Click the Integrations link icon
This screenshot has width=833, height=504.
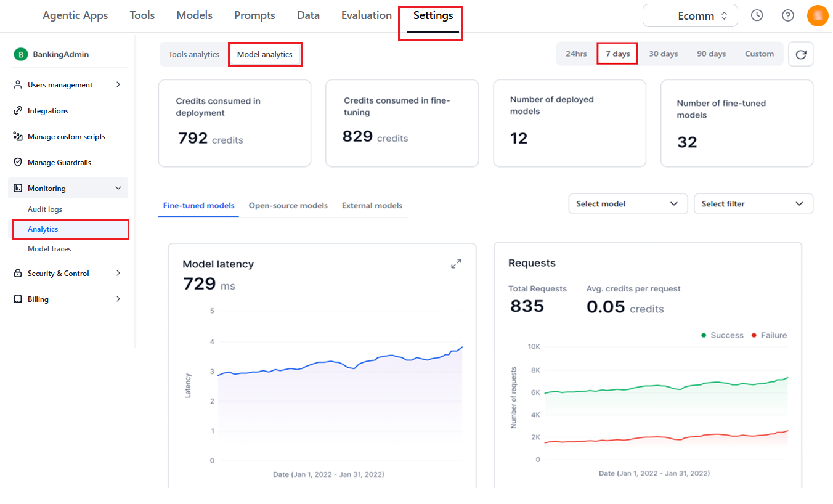[18, 111]
